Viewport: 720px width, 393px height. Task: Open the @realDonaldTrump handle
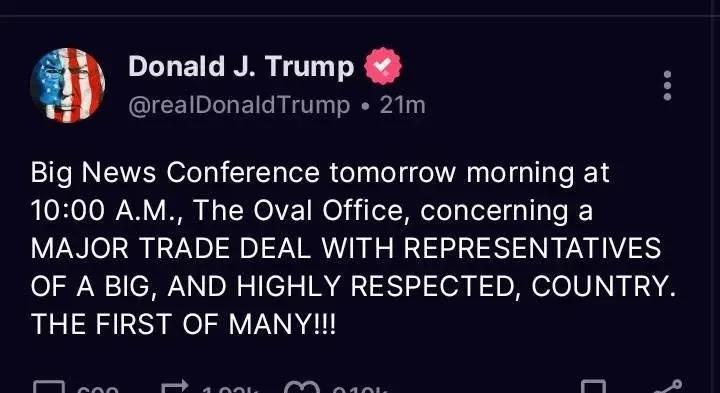pyautogui.click(x=239, y=106)
